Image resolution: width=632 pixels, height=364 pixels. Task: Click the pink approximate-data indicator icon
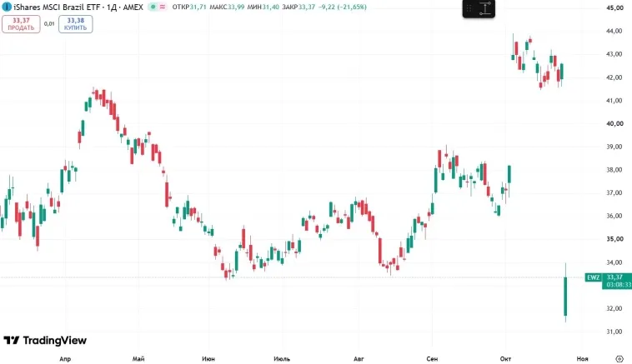point(163,7)
